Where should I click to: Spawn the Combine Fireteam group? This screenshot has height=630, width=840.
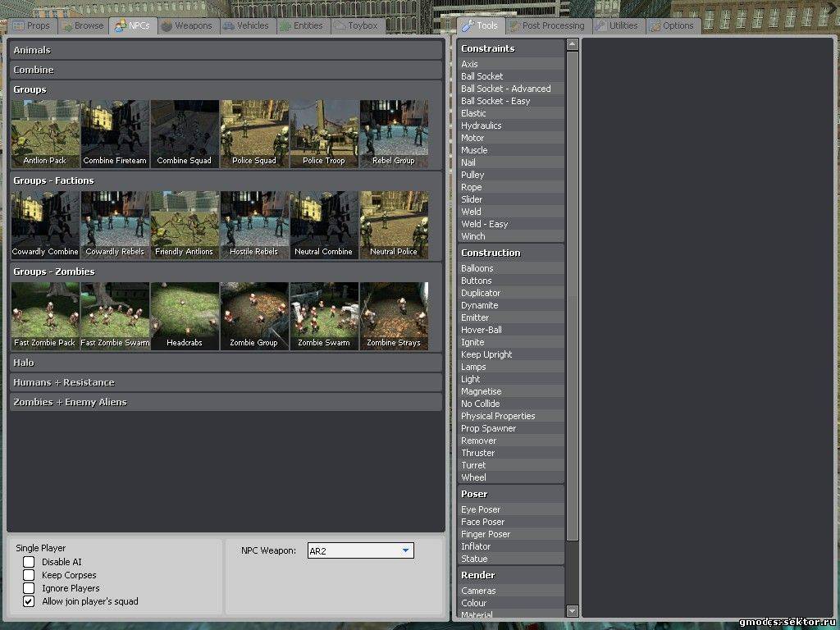click(115, 134)
